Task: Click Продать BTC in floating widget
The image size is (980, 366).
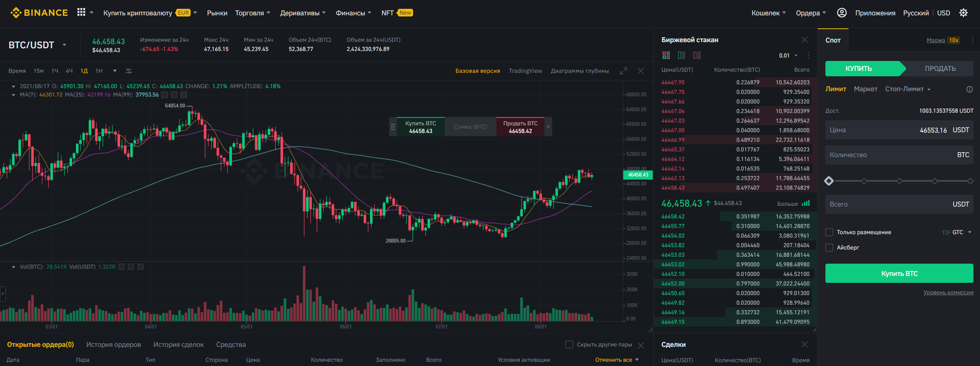Action: pyautogui.click(x=520, y=126)
